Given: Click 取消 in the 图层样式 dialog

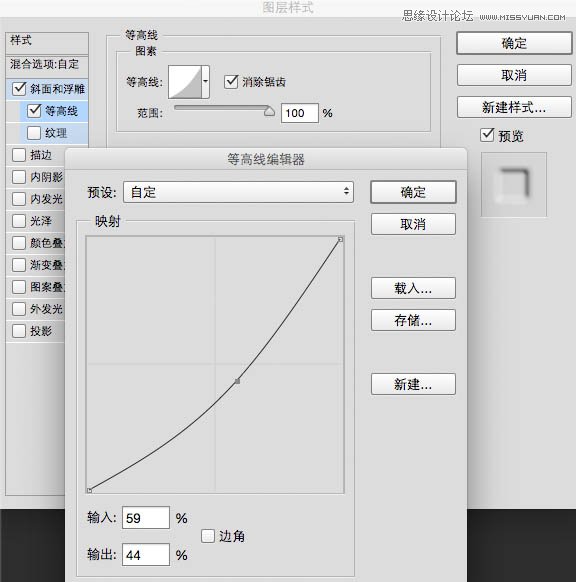Looking at the screenshot, I should pos(514,75).
